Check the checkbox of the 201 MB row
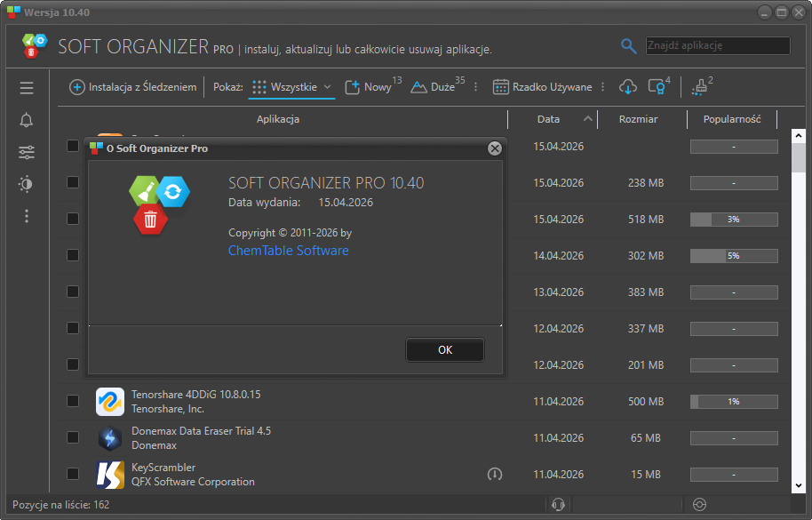The height and width of the screenshot is (520, 812). (x=73, y=364)
